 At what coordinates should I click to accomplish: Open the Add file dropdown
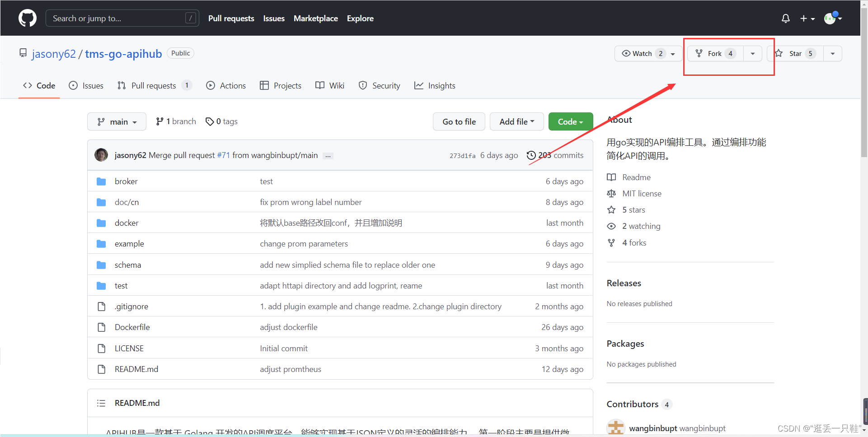point(517,121)
